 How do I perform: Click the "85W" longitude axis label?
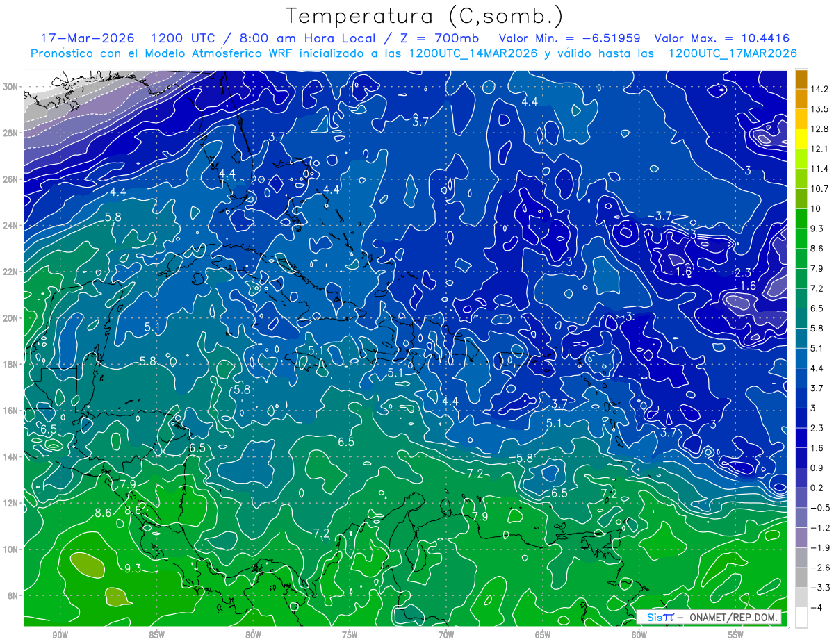156,635
